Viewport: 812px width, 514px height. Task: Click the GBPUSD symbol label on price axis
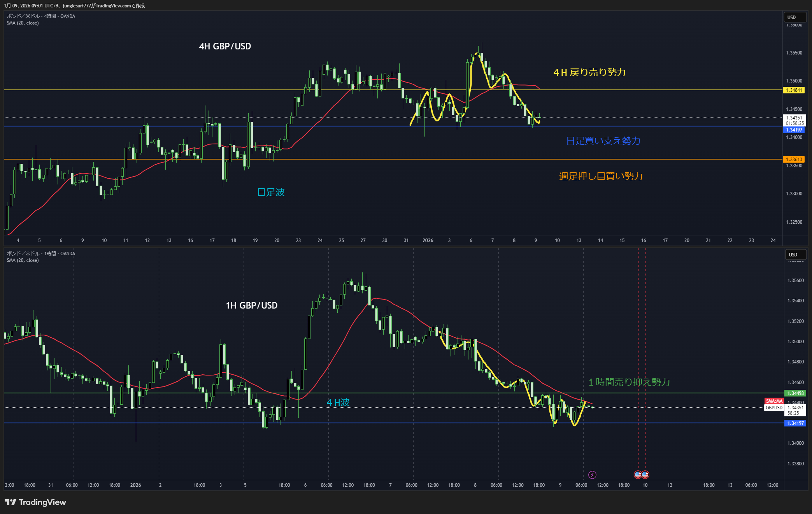774,408
